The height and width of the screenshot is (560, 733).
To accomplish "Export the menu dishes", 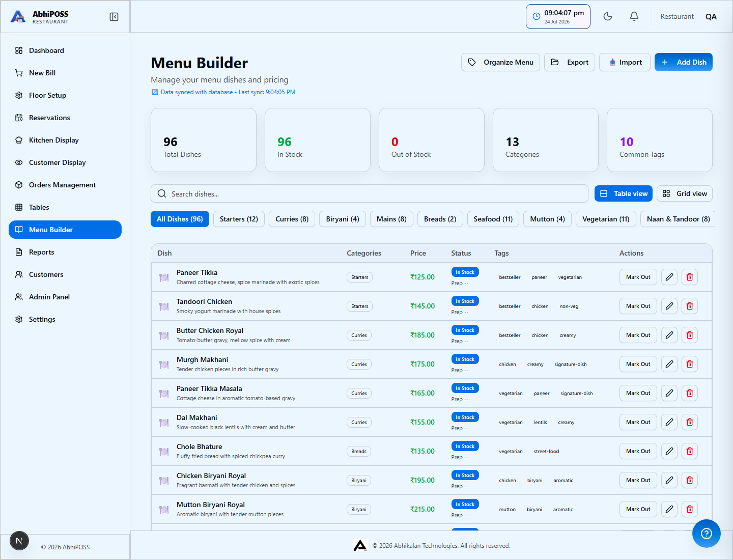I will [570, 62].
